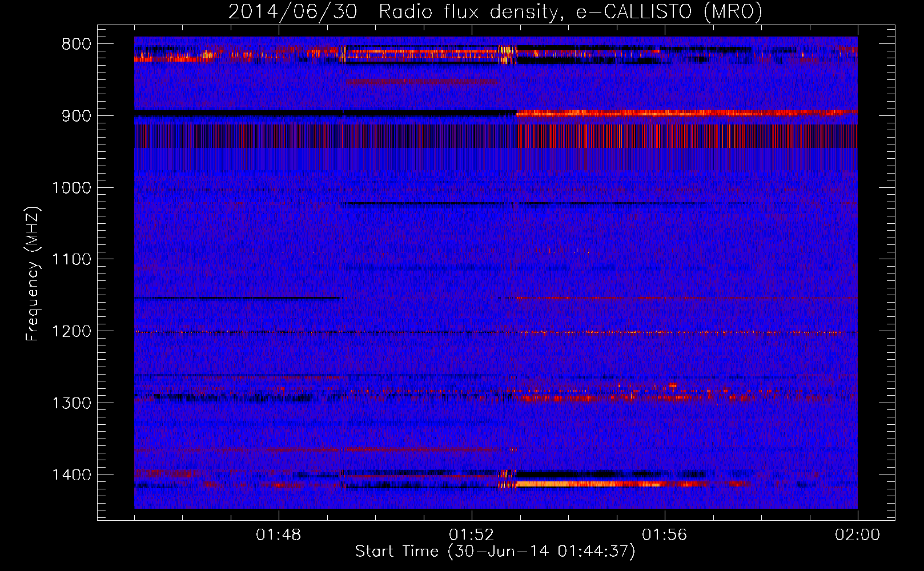
Task: Click the 1400 frequency tick label
Action: 71,475
